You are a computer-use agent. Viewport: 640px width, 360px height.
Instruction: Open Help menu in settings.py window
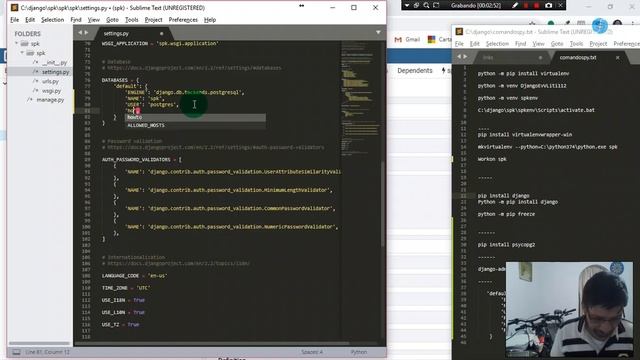(210, 20)
